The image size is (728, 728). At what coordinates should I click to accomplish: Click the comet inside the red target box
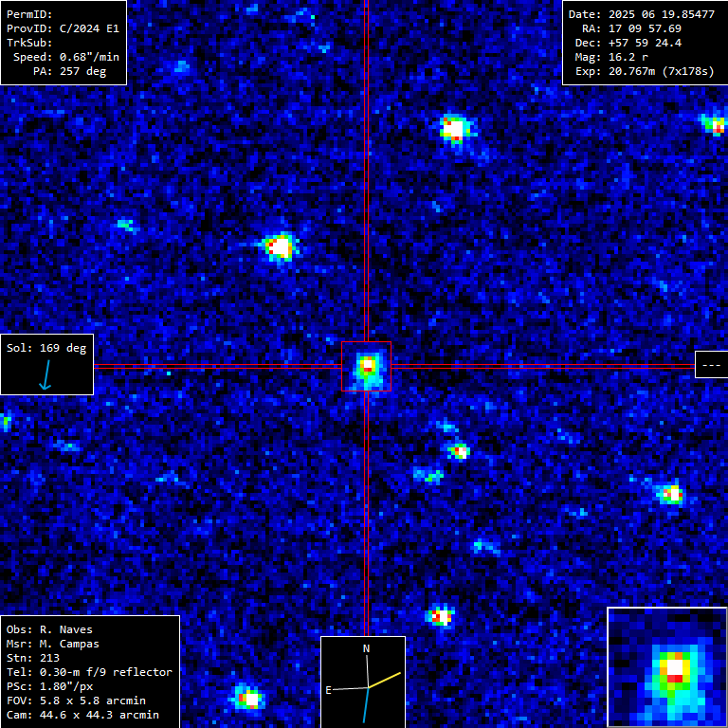click(x=367, y=366)
